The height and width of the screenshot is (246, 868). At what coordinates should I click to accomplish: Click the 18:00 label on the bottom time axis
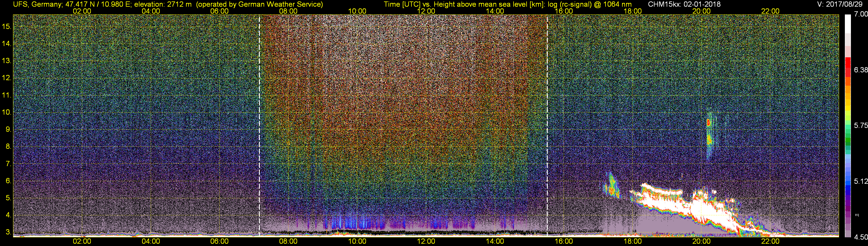[x=632, y=241]
